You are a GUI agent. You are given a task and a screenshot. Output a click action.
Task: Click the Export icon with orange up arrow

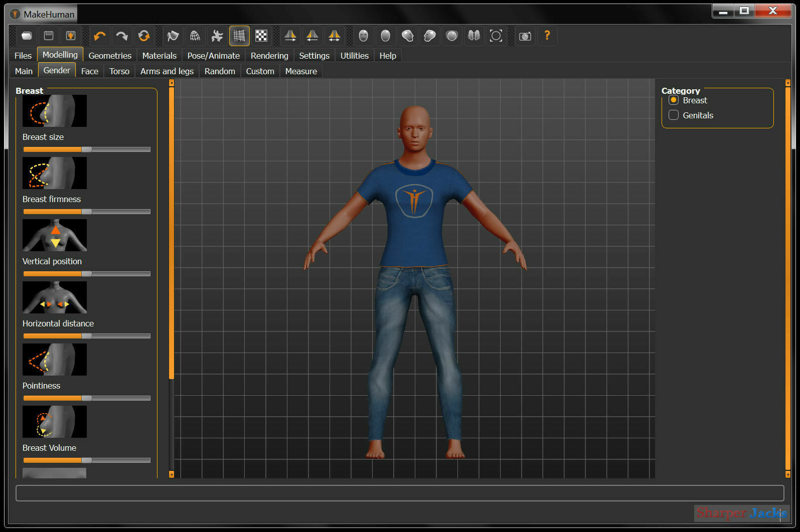pos(71,36)
